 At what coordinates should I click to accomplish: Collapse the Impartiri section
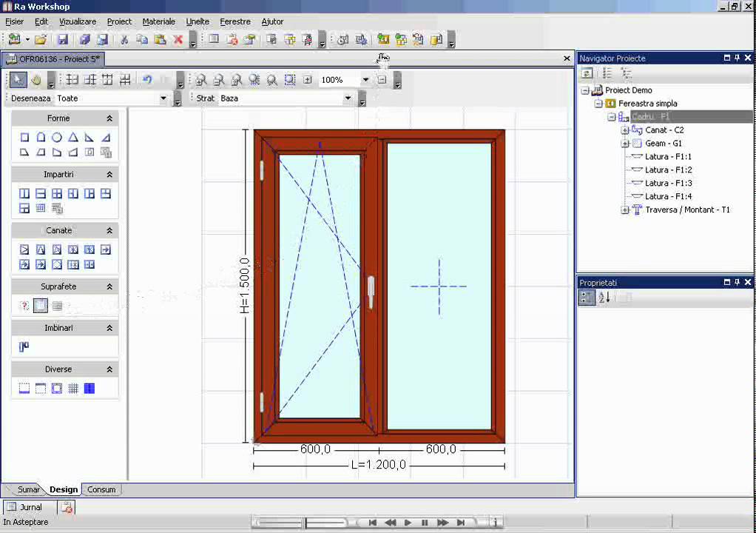tap(109, 174)
